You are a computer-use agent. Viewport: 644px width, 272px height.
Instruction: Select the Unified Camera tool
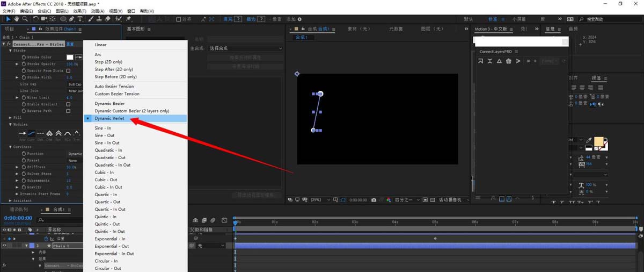pyautogui.click(x=44, y=19)
